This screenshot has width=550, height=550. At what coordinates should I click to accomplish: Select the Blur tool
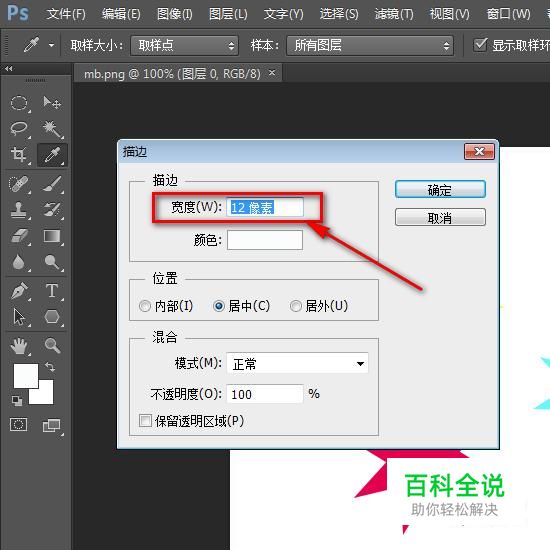click(x=19, y=262)
